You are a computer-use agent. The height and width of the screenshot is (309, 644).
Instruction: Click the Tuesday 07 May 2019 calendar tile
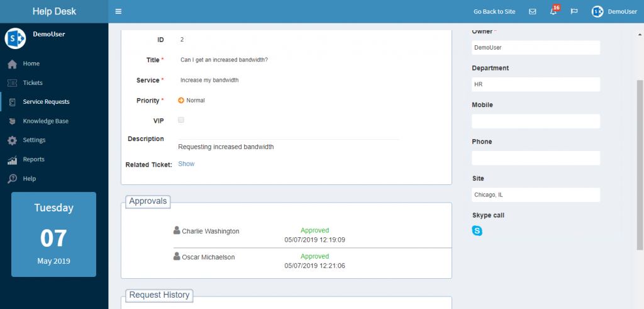[x=54, y=234]
